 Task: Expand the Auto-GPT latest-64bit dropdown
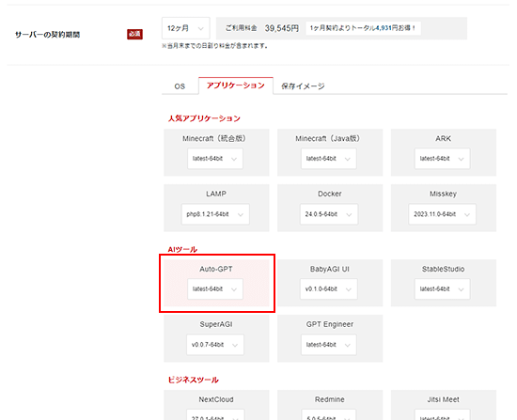click(x=215, y=289)
